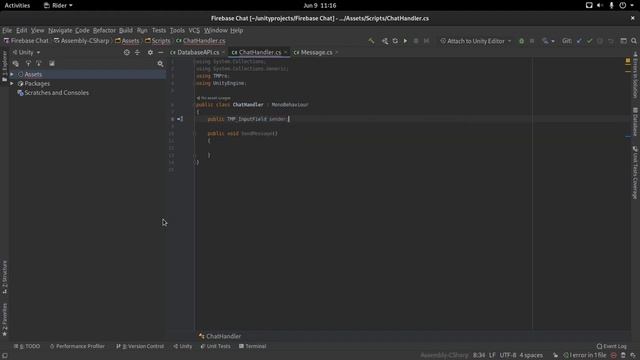The image size is (640, 360).
Task: Open the File menu
Action: (7, 30)
